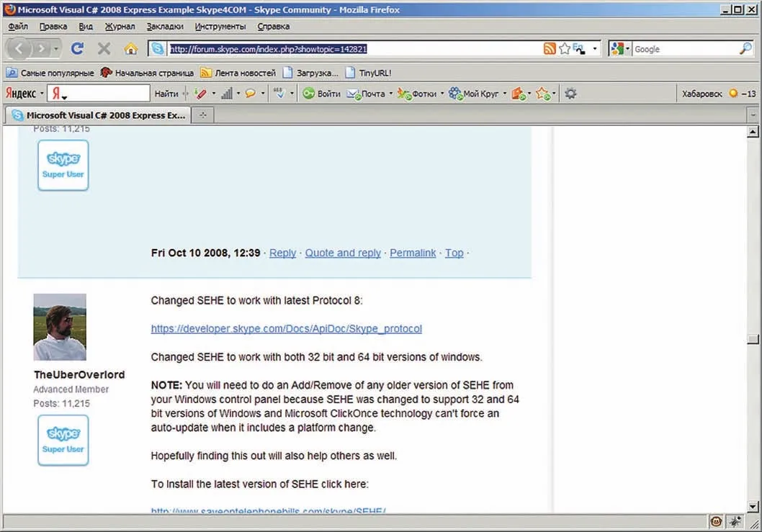Click the vertical scrollbar thumb
762x532 pixels.
[753, 338]
